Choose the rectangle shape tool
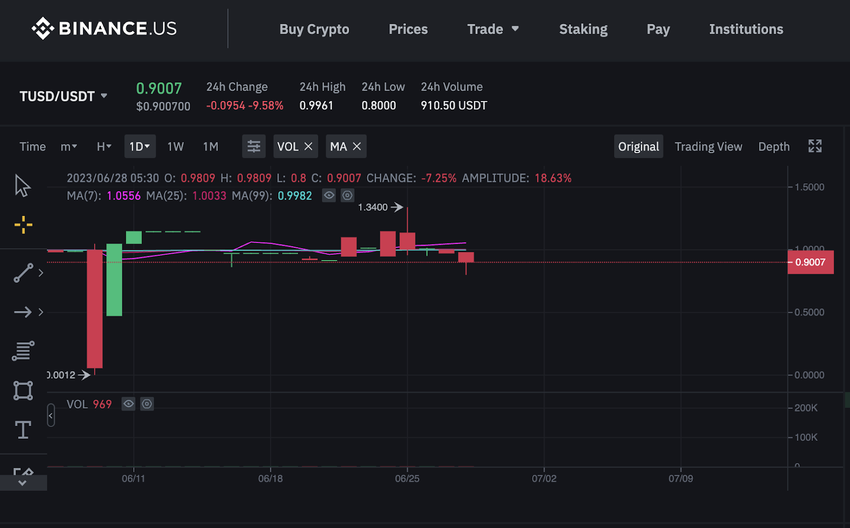Image resolution: width=850 pixels, height=528 pixels. coord(23,390)
